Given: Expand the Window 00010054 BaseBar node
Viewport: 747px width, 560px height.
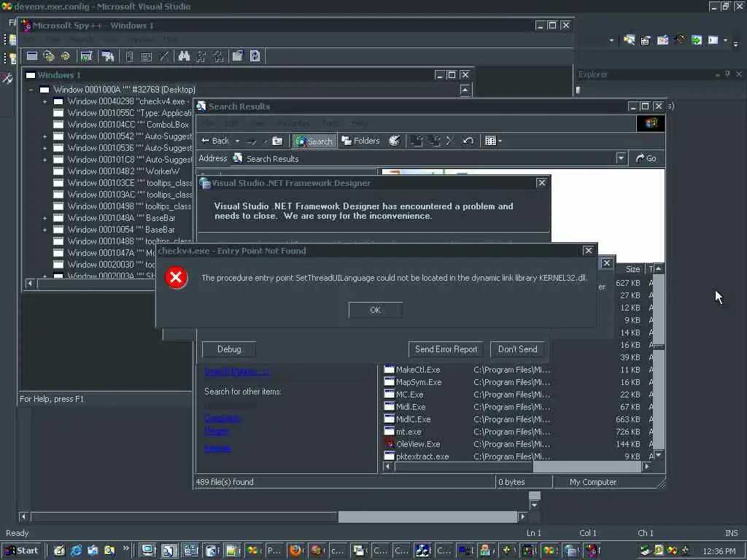Looking at the screenshot, I should tap(44, 230).
